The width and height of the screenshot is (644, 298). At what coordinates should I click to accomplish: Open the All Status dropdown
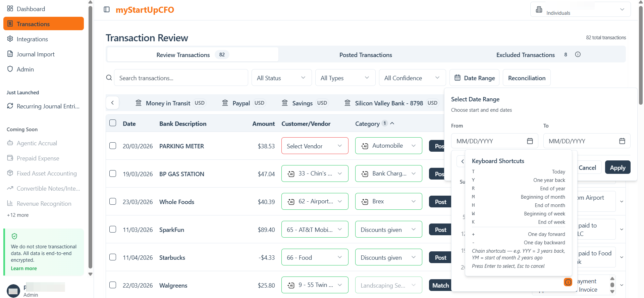281,78
